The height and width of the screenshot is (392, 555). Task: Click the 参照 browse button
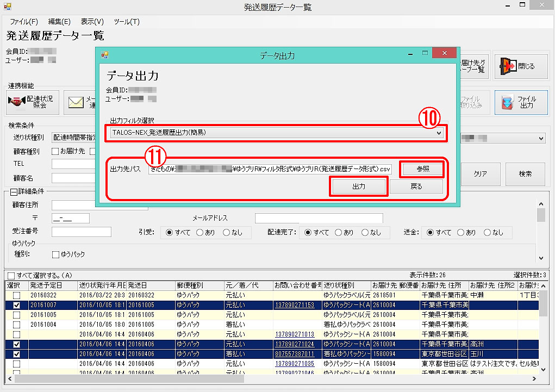[x=422, y=169]
